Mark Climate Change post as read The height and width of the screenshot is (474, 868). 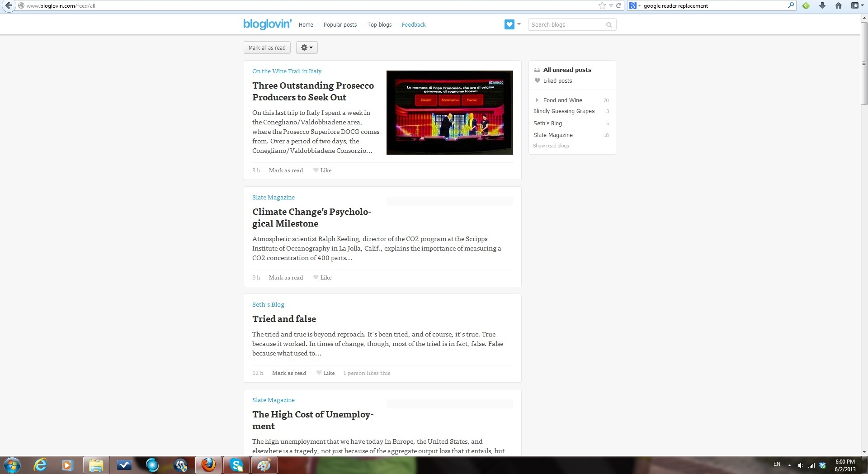click(x=286, y=278)
